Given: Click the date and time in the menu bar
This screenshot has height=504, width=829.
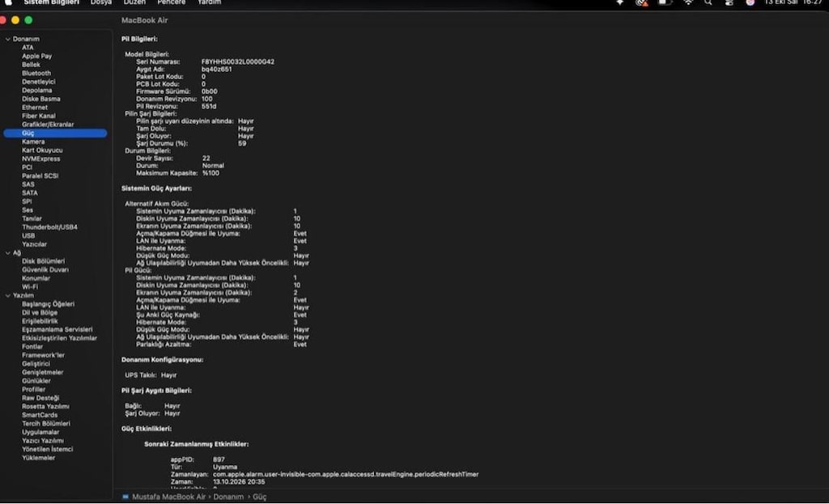Looking at the screenshot, I should point(793,2).
